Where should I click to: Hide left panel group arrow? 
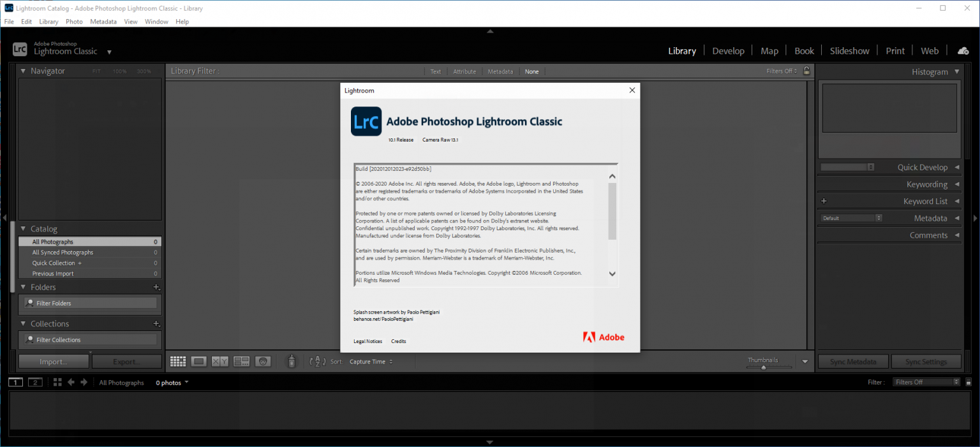click(x=4, y=218)
